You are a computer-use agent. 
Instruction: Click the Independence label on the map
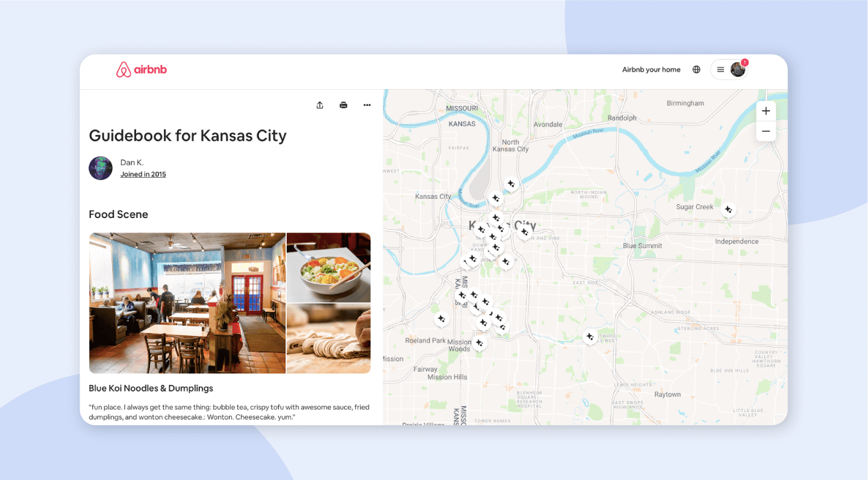tap(737, 242)
